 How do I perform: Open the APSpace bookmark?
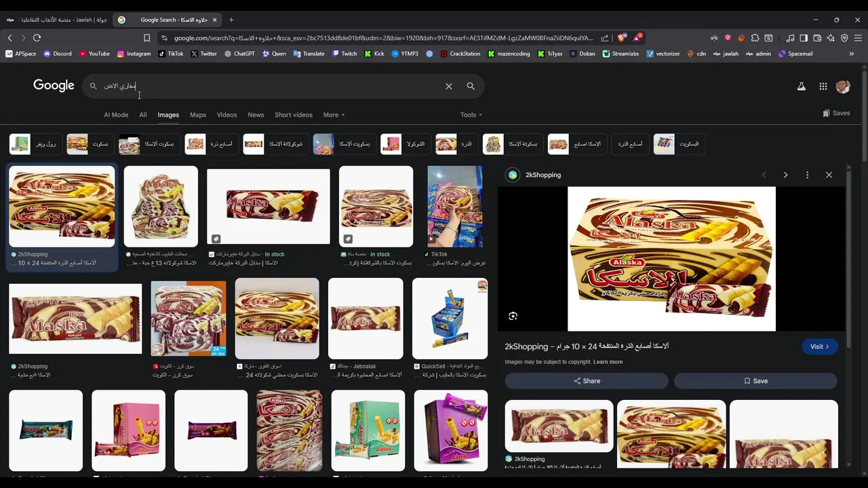coord(21,54)
